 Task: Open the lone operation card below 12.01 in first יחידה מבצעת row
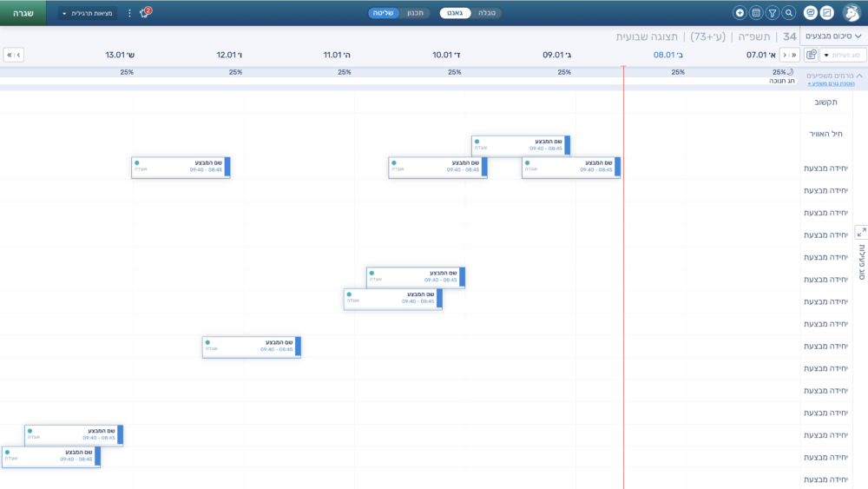181,168
